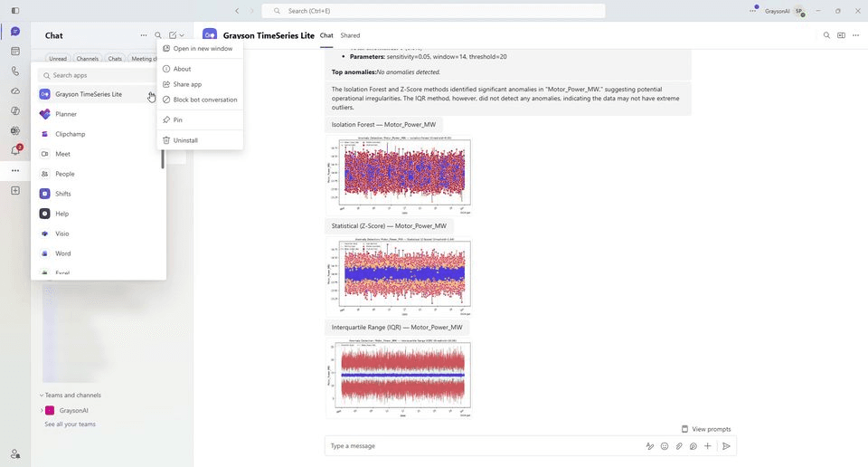This screenshot has height=467, width=868.
Task: Go back using the back arrow
Action: pyautogui.click(x=237, y=11)
